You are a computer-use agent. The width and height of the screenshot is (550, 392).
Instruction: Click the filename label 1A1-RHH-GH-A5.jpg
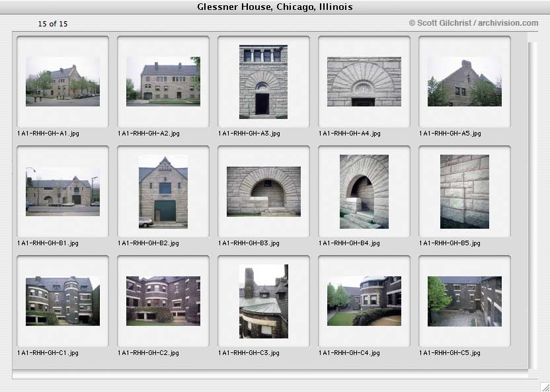coord(450,134)
